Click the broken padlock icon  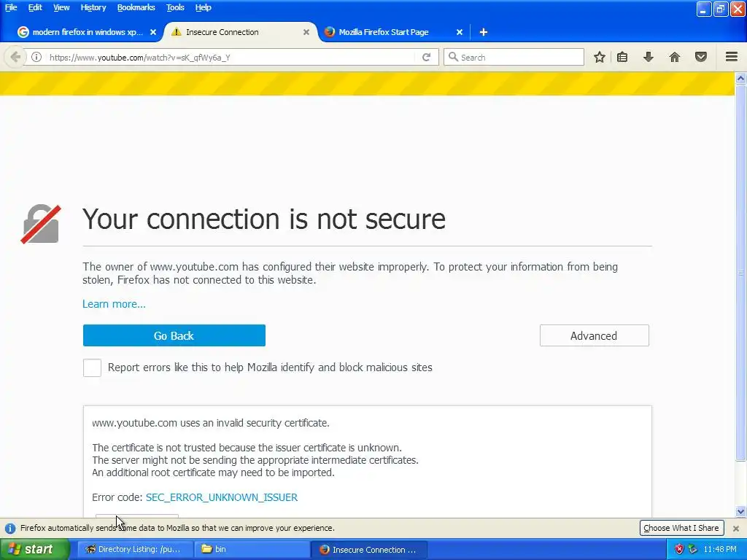[41, 224]
